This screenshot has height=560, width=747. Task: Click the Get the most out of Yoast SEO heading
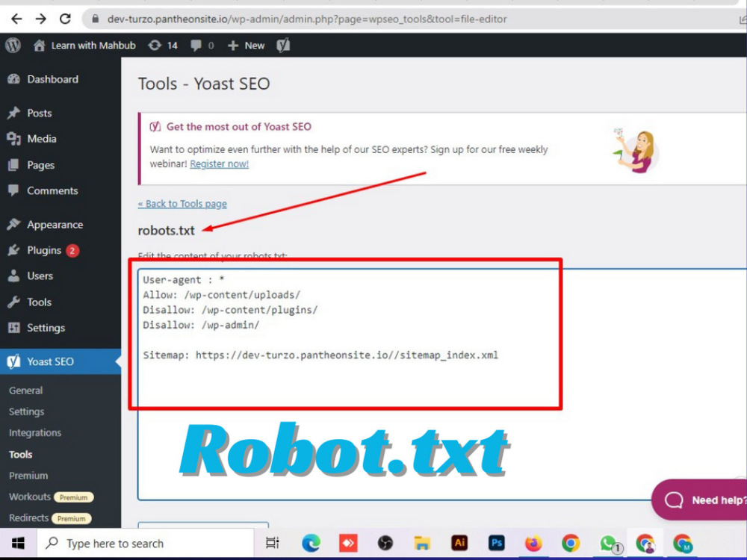(x=239, y=127)
